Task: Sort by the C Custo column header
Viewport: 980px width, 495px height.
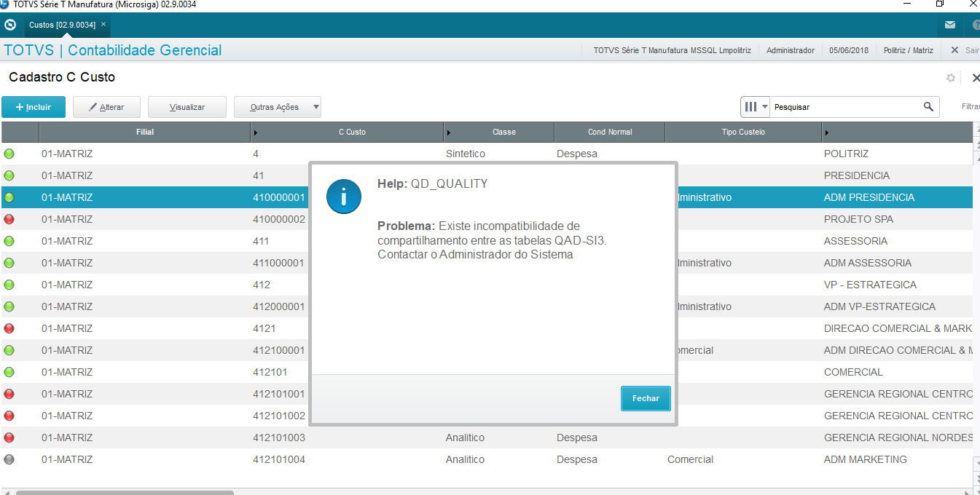Action: tap(352, 132)
